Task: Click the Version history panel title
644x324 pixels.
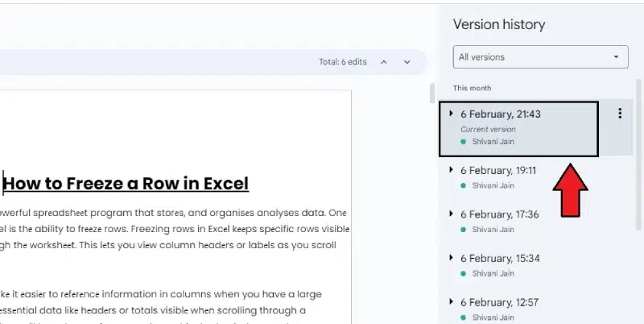Action: coord(499,25)
